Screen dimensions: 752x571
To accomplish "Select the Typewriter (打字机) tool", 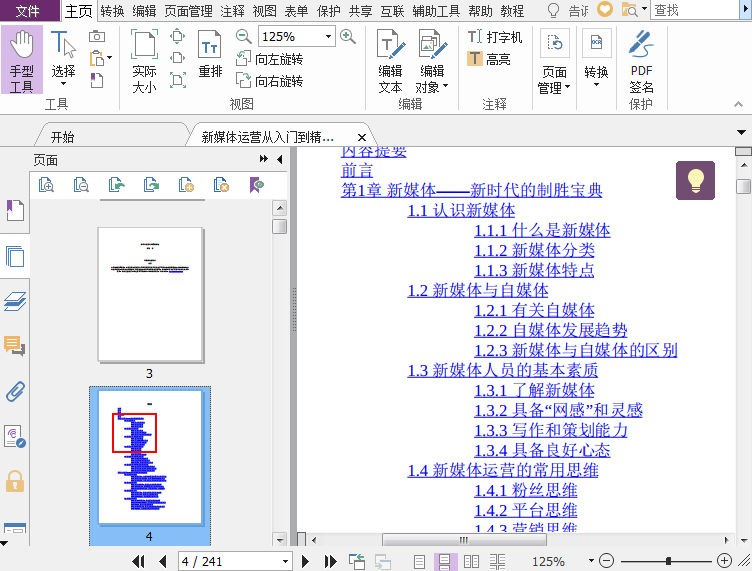I will tap(495, 37).
